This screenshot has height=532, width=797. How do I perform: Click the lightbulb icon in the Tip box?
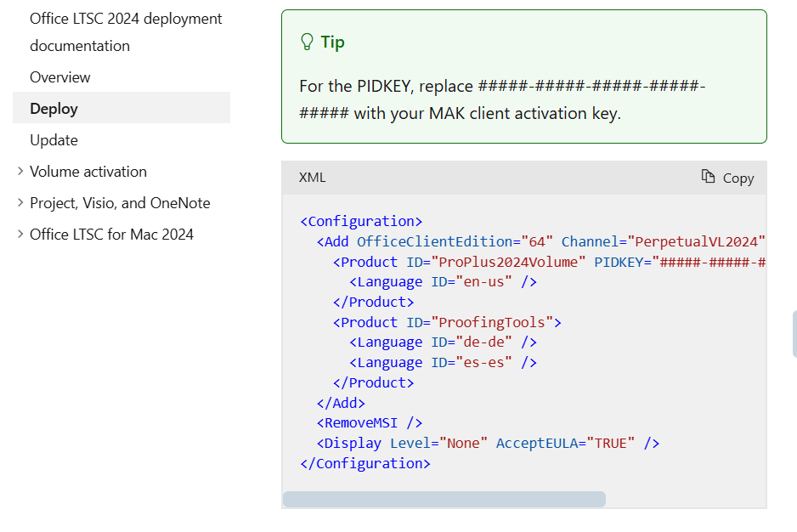308,41
